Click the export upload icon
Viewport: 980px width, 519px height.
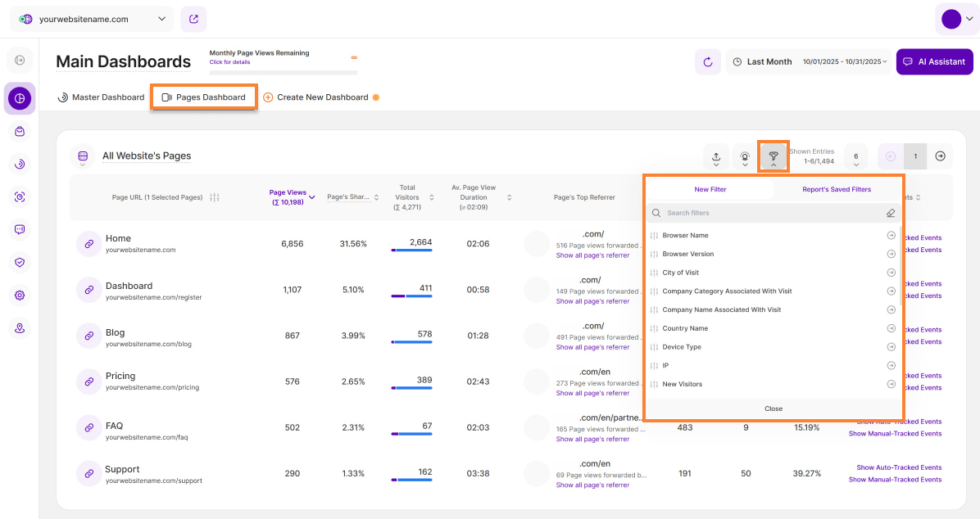click(x=716, y=156)
